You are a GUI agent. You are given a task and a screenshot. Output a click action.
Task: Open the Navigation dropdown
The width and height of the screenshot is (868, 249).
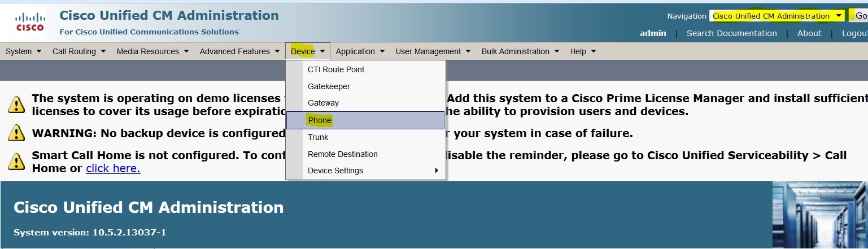(777, 16)
